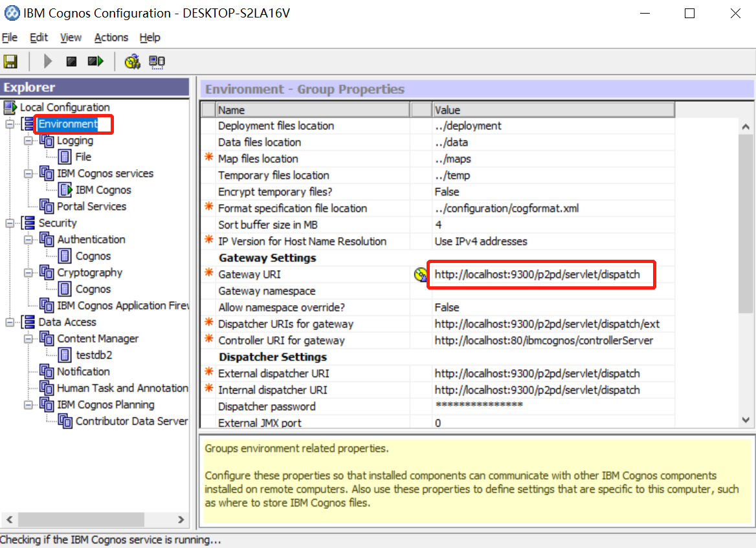The image size is (756, 548).
Task: Click the Logging folder icon in tree
Action: [x=47, y=141]
